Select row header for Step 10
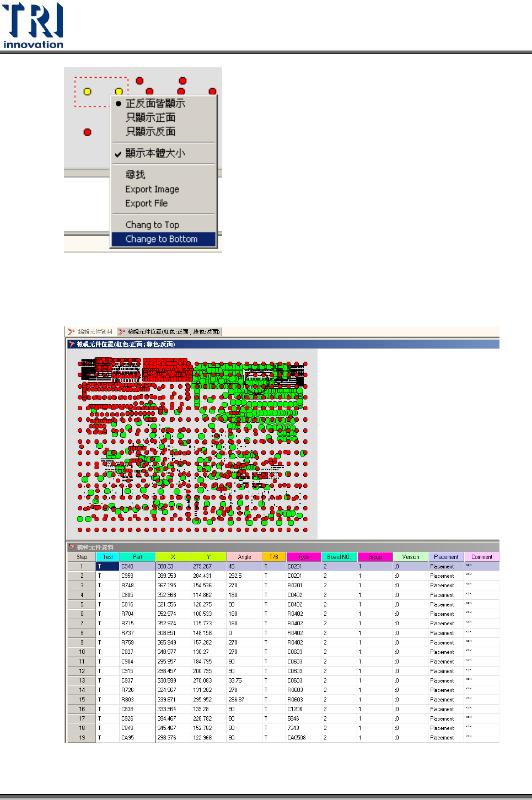532x800 pixels. (x=82, y=652)
